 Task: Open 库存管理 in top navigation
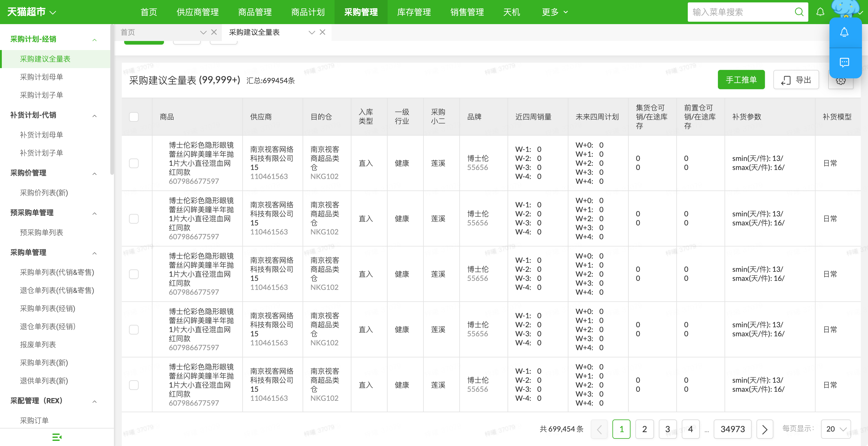(x=414, y=12)
